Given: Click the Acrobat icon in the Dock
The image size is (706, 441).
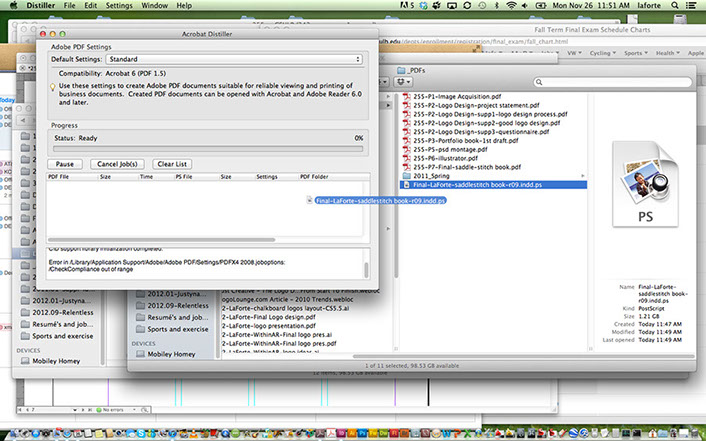Looking at the screenshot, I should pyautogui.click(x=331, y=434).
